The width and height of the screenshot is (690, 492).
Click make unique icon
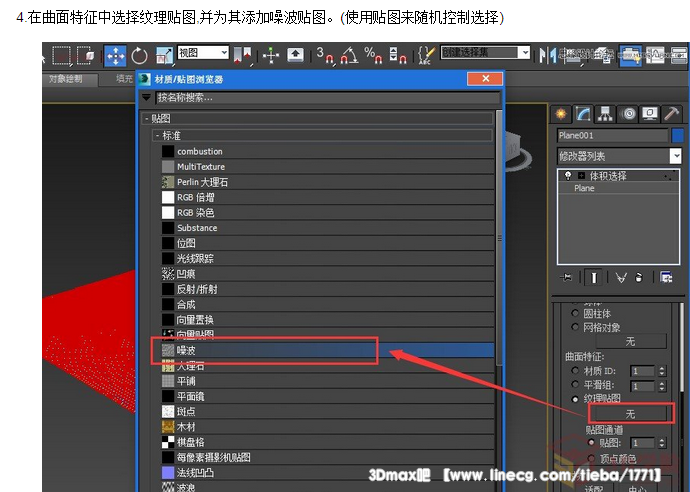(x=621, y=278)
